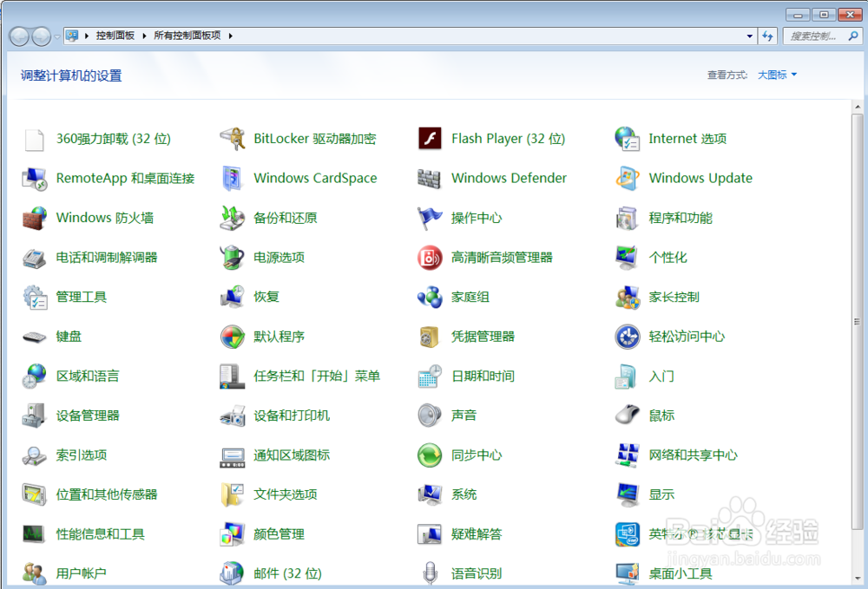Open the 家长控制 icon
Image resolution: width=868 pixels, height=589 pixels.
coord(628,297)
